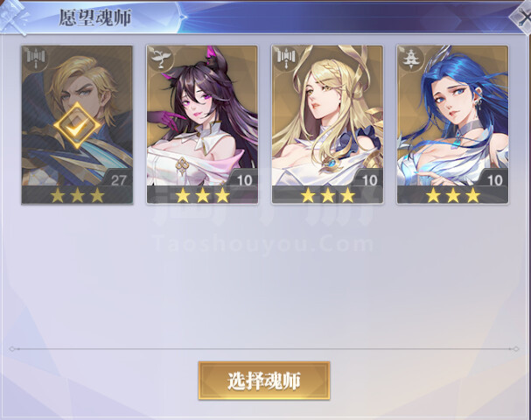The image size is (531, 420).
Task: Select the blonde braided woman card
Action: (327, 124)
